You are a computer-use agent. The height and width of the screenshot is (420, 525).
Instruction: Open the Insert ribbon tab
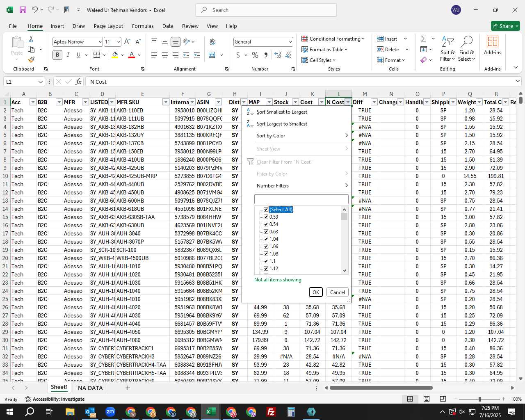[x=57, y=26]
